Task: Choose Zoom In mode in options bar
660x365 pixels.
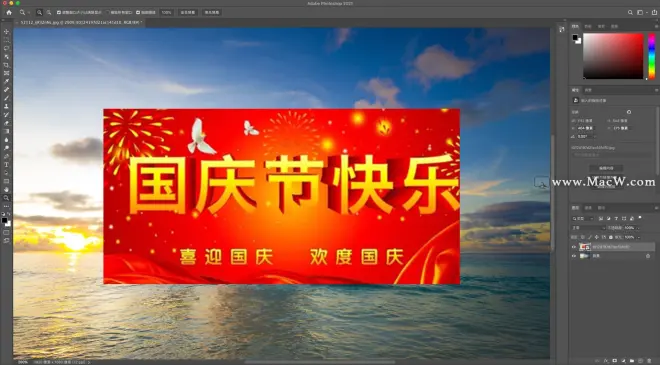Action: pyautogui.click(x=40, y=13)
